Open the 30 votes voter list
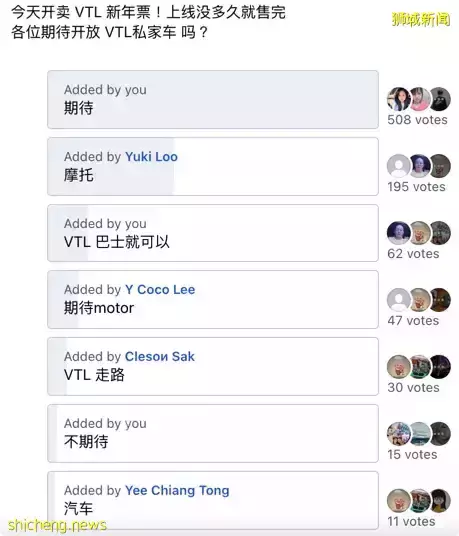This screenshot has width=459, height=536. pos(413,388)
